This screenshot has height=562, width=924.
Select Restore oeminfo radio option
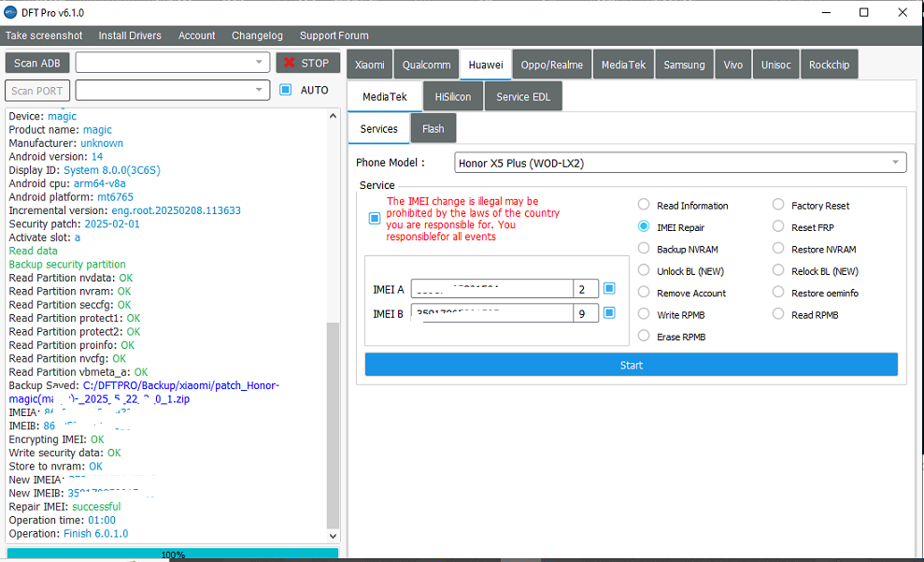coord(778,292)
